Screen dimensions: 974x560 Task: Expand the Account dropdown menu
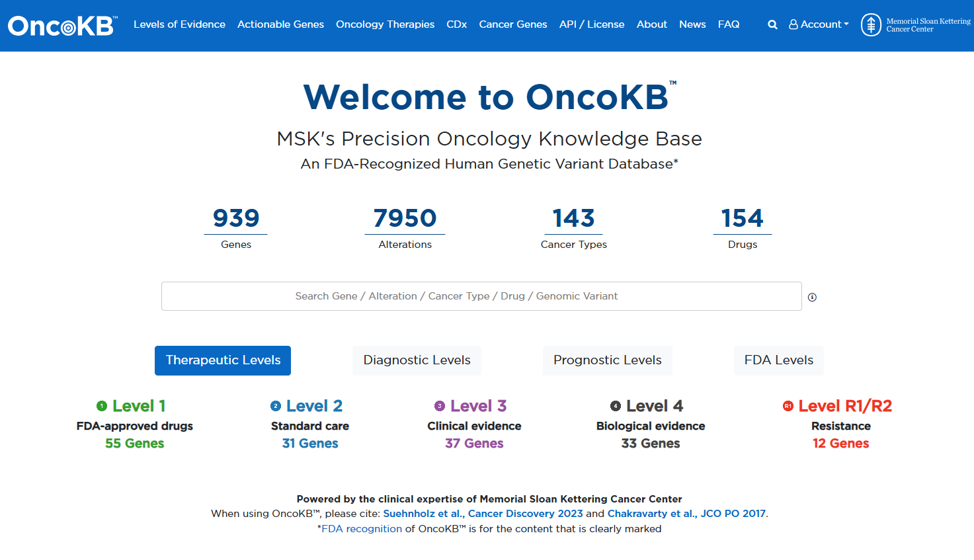point(819,24)
